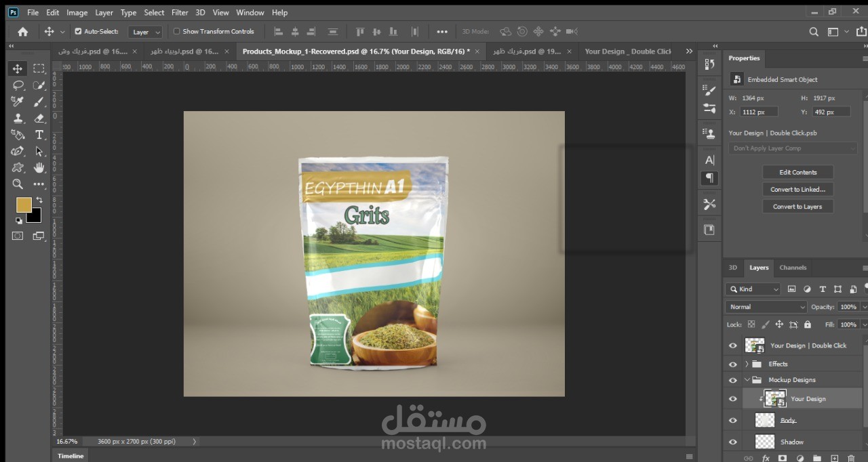Select the Paint Bucket tool
The image size is (868, 462).
pyautogui.click(x=18, y=134)
